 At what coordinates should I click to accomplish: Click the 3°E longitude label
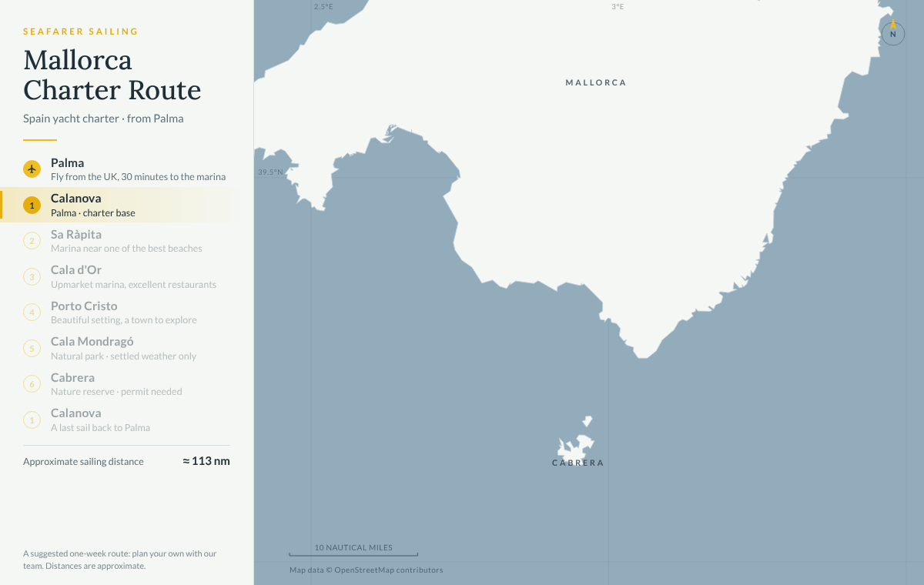[618, 6]
